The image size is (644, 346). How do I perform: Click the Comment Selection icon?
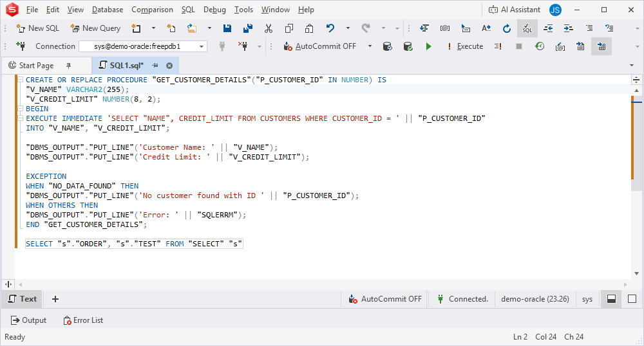pyautogui.click(x=589, y=28)
